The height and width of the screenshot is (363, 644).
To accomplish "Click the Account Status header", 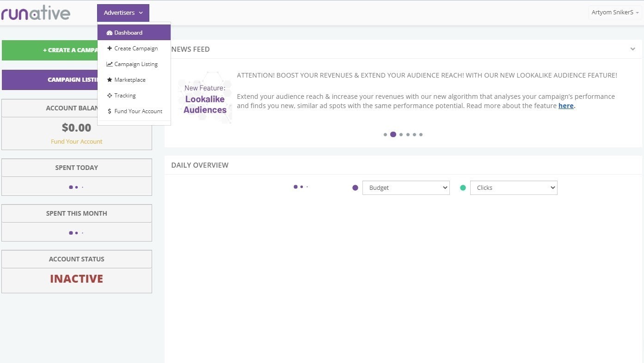I will click(77, 259).
